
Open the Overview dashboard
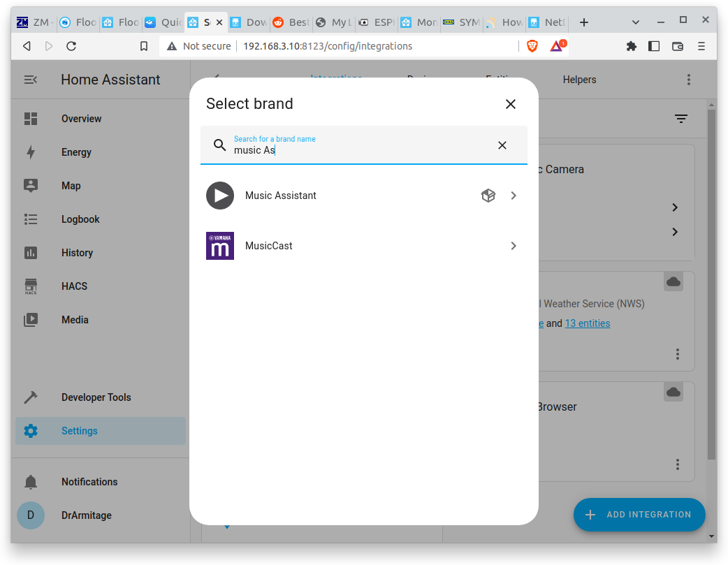[101, 119]
